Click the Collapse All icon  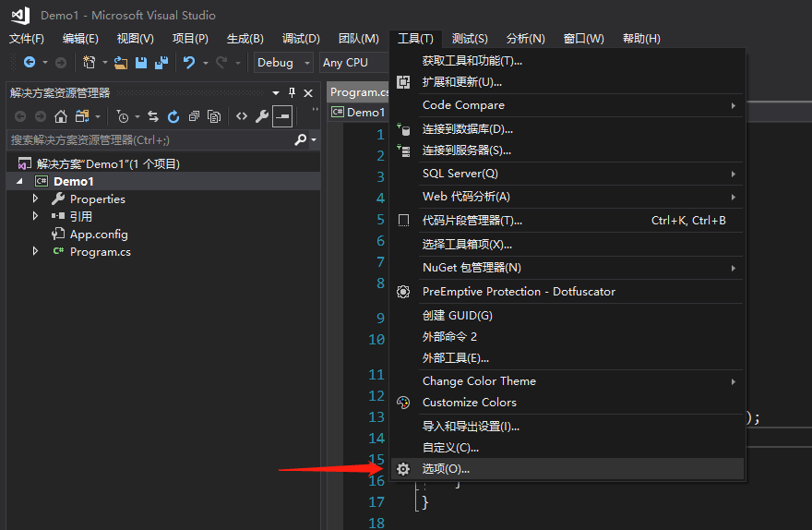point(194,116)
